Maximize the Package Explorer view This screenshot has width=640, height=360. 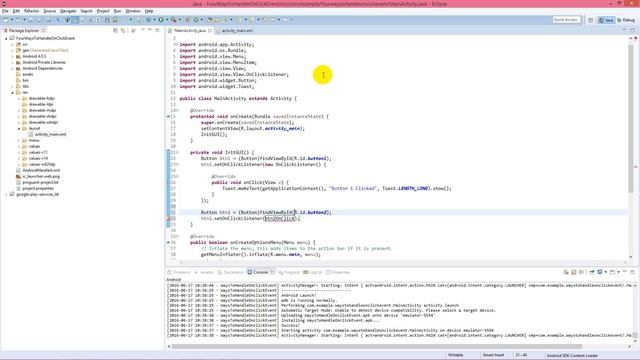point(157,30)
